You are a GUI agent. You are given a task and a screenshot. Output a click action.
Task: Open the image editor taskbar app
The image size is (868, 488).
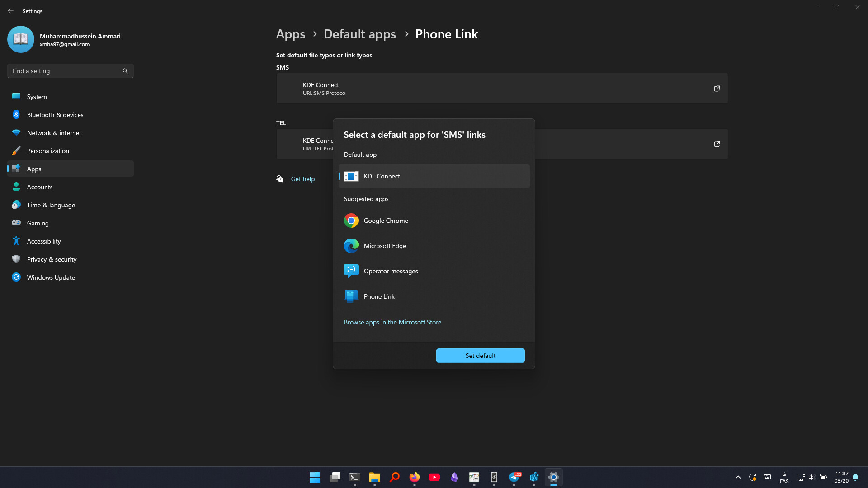tap(474, 477)
